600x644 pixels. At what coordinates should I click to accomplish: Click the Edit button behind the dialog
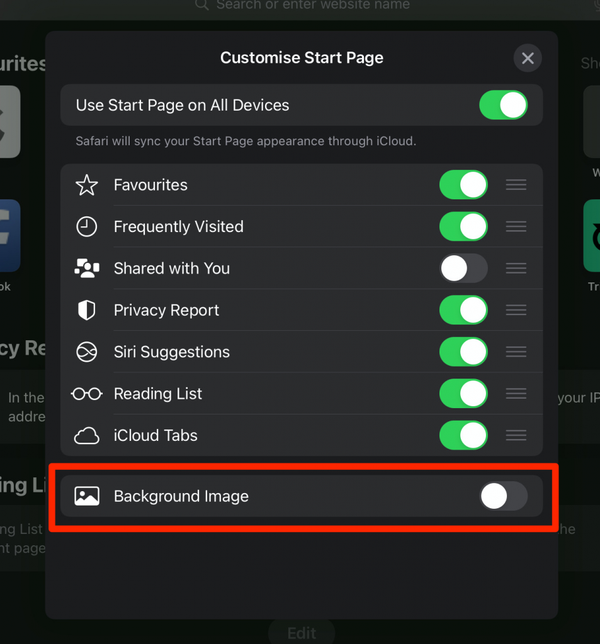coord(302,632)
